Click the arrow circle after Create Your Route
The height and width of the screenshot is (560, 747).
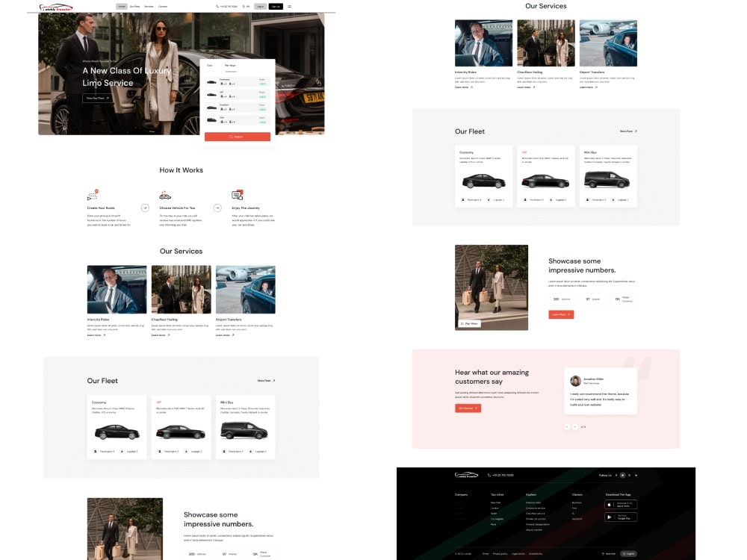[145, 208]
